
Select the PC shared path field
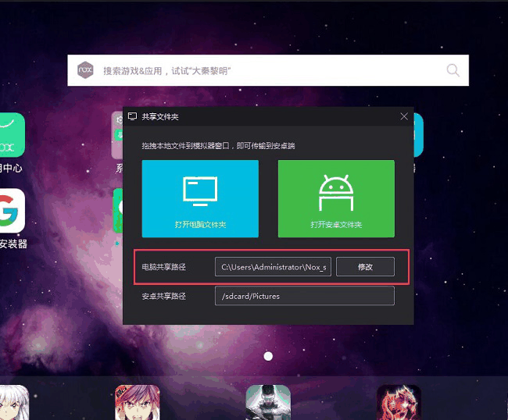pyautogui.click(x=273, y=267)
